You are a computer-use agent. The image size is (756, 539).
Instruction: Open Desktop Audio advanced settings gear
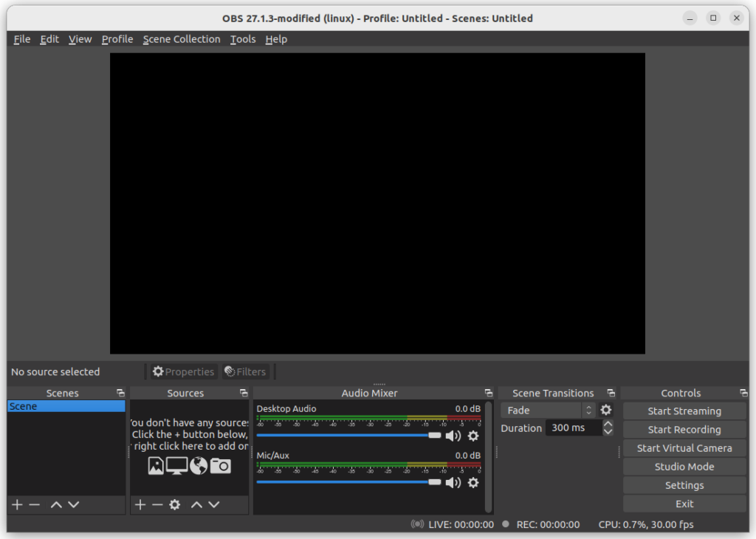tap(473, 436)
